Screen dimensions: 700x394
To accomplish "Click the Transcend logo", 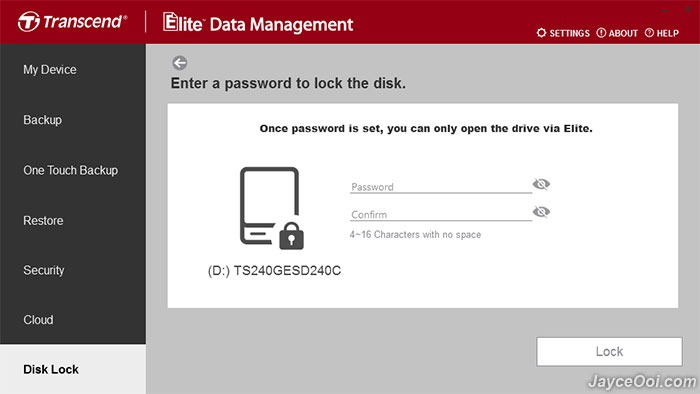I will pos(72,21).
